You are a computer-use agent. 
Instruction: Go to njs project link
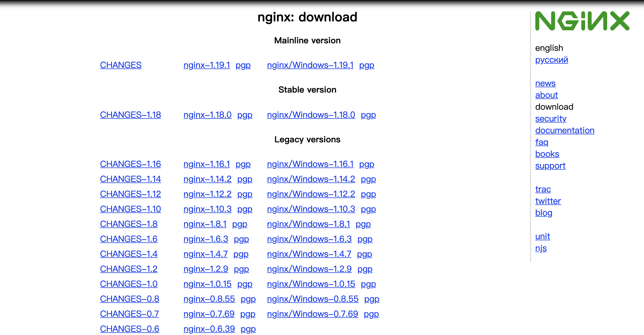541,248
